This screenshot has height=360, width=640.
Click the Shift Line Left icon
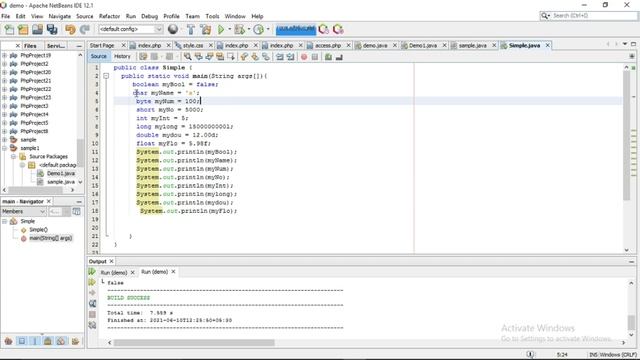click(280, 57)
